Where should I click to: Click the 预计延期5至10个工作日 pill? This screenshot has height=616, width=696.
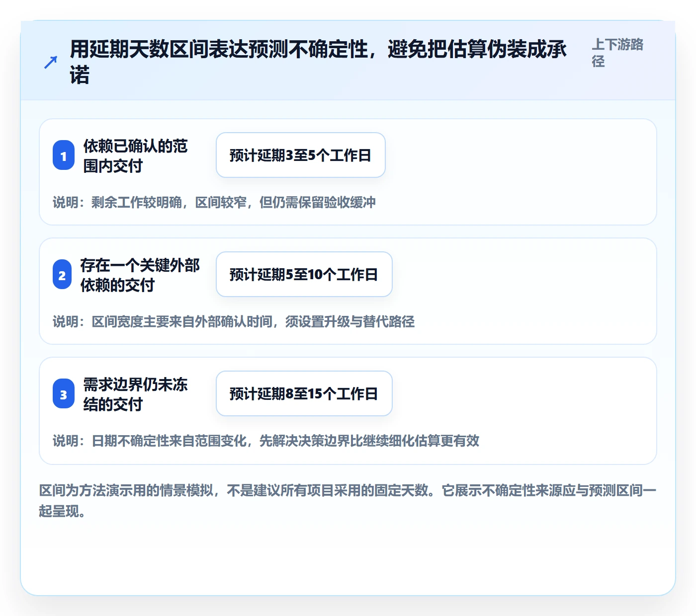(304, 274)
